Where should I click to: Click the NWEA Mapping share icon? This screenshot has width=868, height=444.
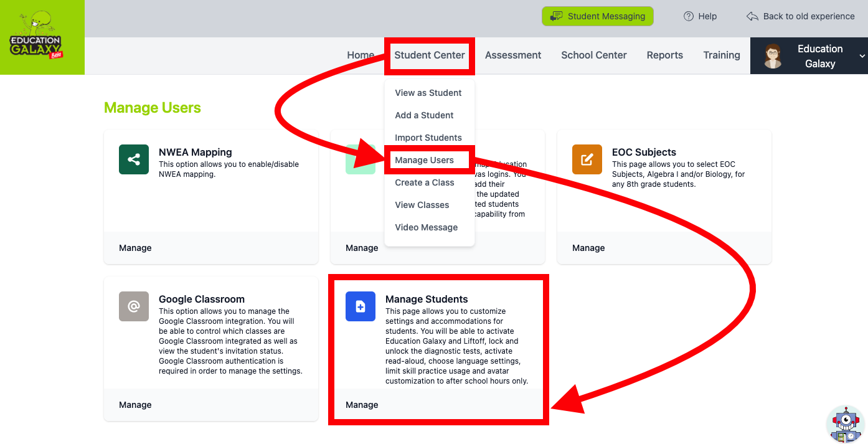click(x=134, y=159)
